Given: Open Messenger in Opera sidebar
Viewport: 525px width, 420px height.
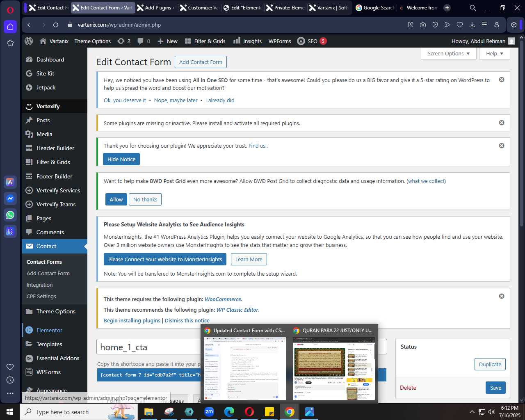Looking at the screenshot, I should 10,199.
